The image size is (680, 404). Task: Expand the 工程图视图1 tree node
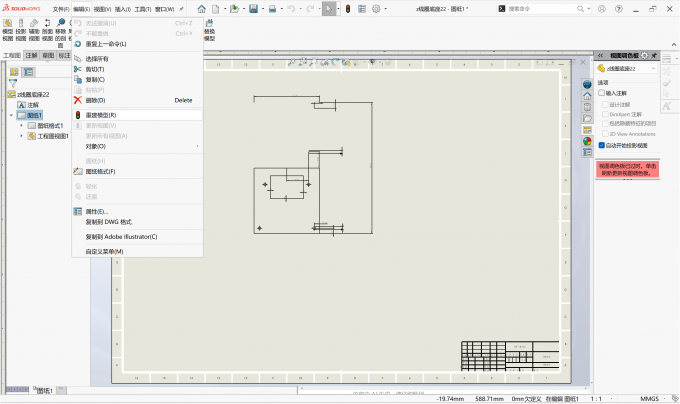21,136
